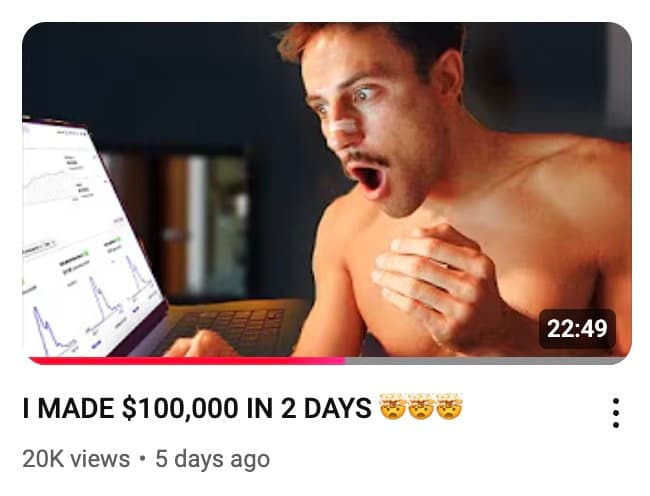Click the dot separator between views and date
This screenshot has width=650, height=496.
tap(143, 459)
